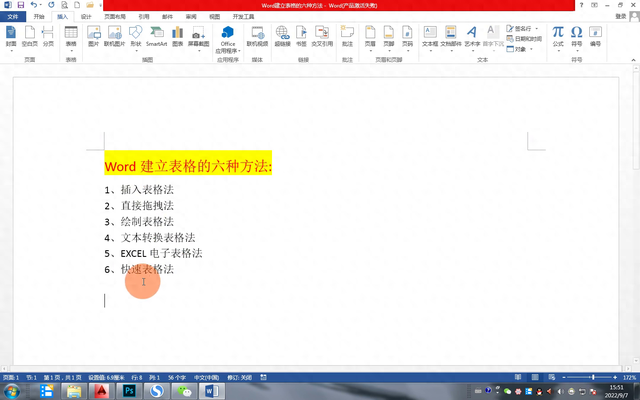
Task: Open the Symbol (符号) Omega menu
Action: click(576, 38)
